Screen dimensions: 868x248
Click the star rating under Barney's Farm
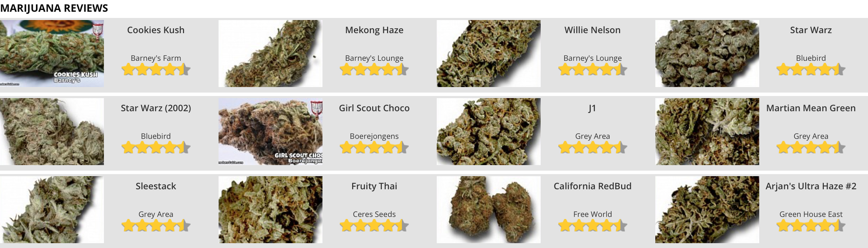(x=156, y=69)
